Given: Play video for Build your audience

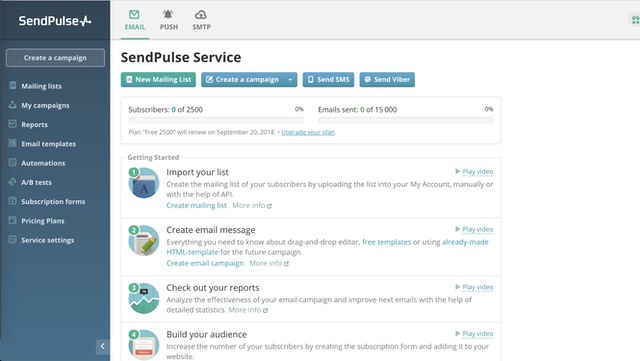Looking at the screenshot, I should 474,333.
